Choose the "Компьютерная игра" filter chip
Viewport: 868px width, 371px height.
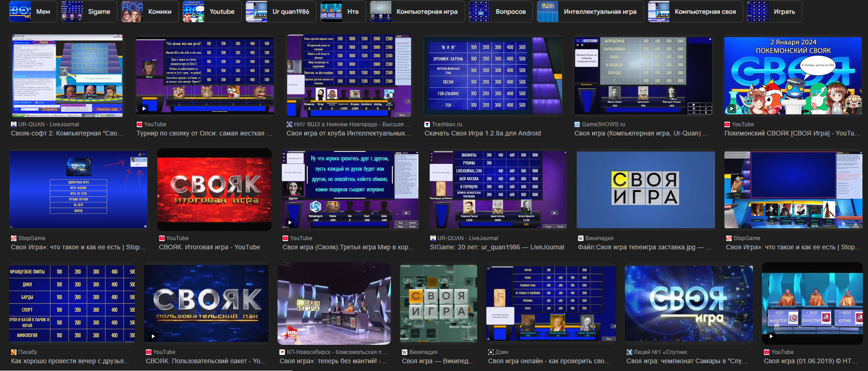point(417,11)
